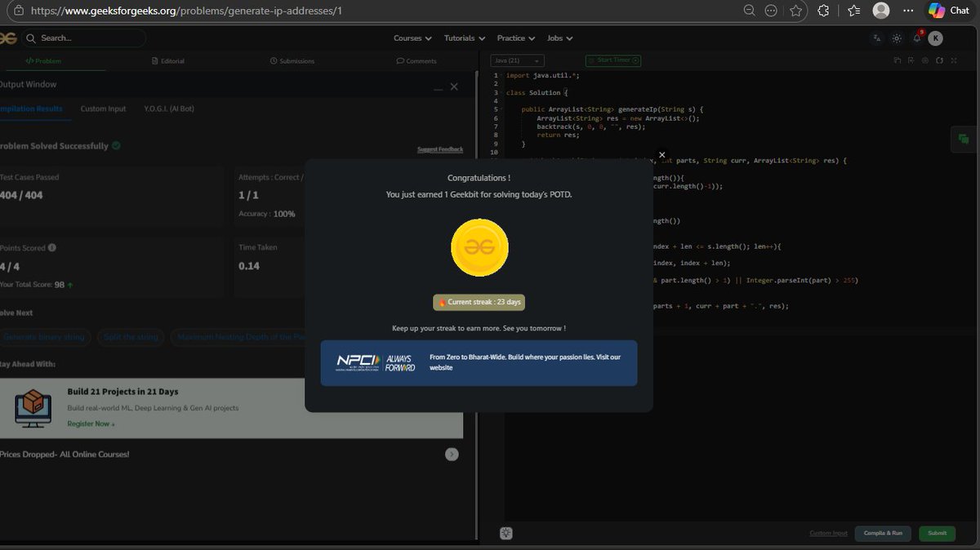Expand the Practice dropdown
The image size is (980, 550).
(516, 38)
